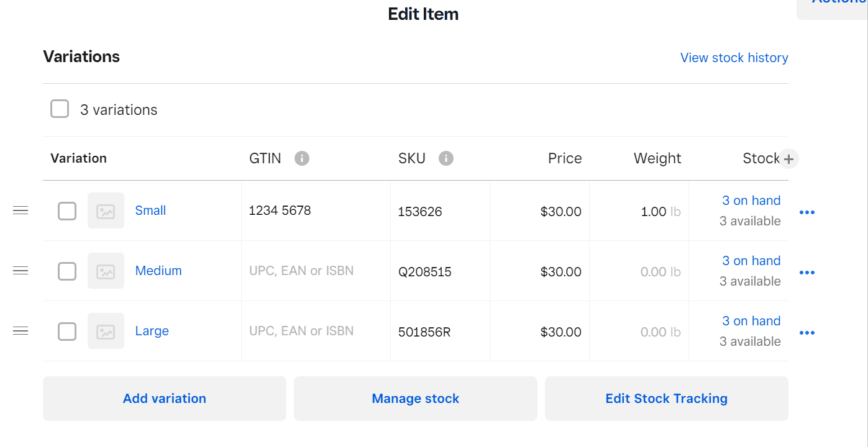Edit the Large variation's $30.00 price
Image resolution: width=868 pixels, height=447 pixels.
coord(539,332)
